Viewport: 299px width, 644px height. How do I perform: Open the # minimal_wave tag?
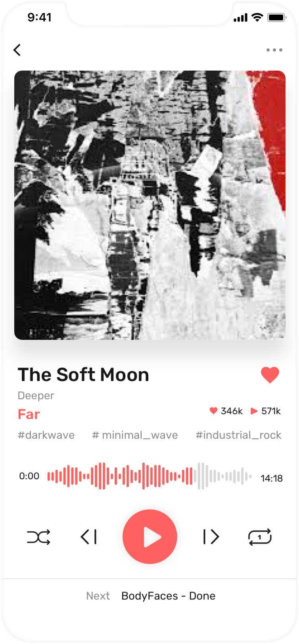tap(135, 435)
